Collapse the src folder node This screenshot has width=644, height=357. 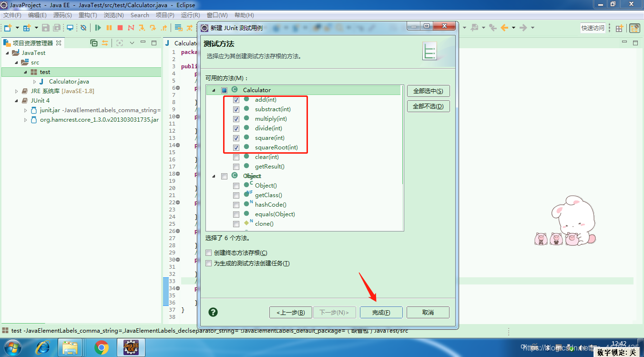click(x=16, y=63)
